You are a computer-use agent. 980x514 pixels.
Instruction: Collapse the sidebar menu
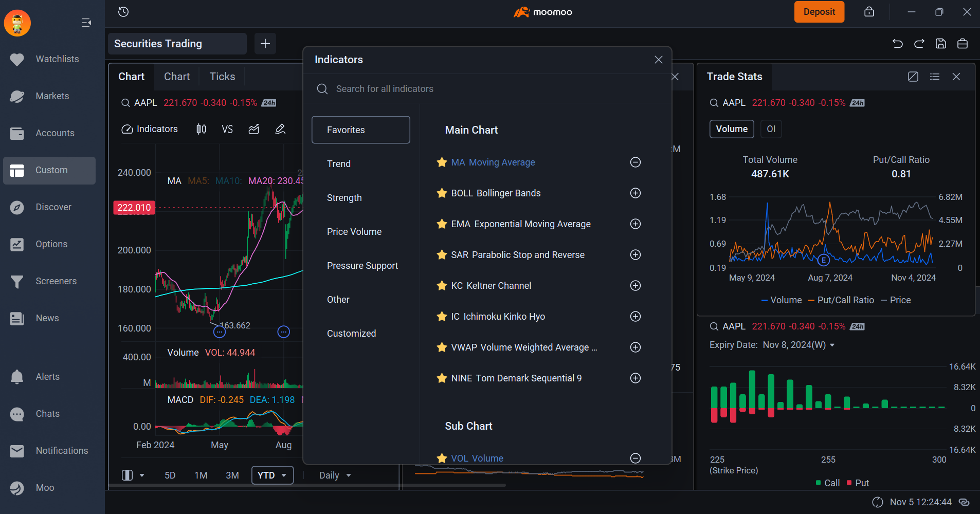[86, 23]
